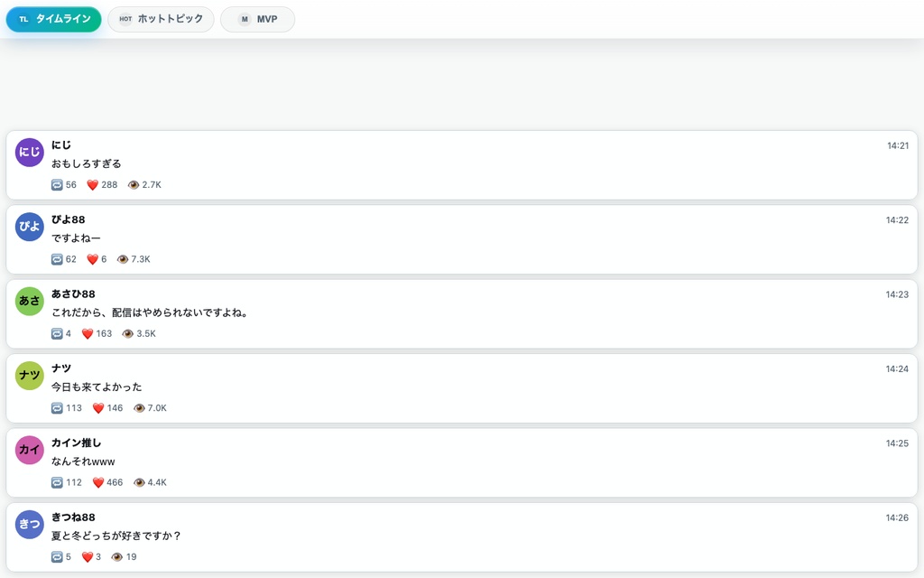The height and width of the screenshot is (578, 924).
Task: Click view count 7.3K
Action: [141, 259]
